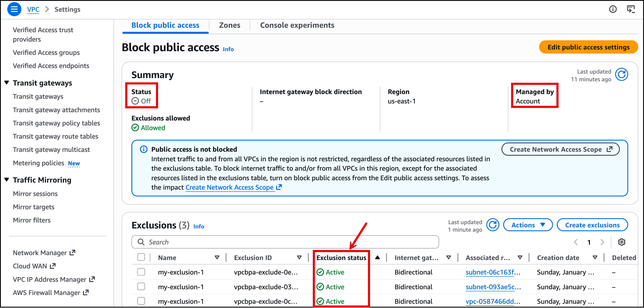The image size is (644, 308).
Task: Switch to the Zones tab
Action: click(229, 25)
